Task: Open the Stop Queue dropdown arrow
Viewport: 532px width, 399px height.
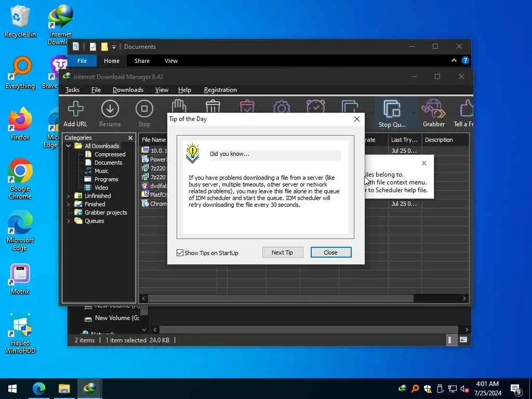Action: point(413,112)
